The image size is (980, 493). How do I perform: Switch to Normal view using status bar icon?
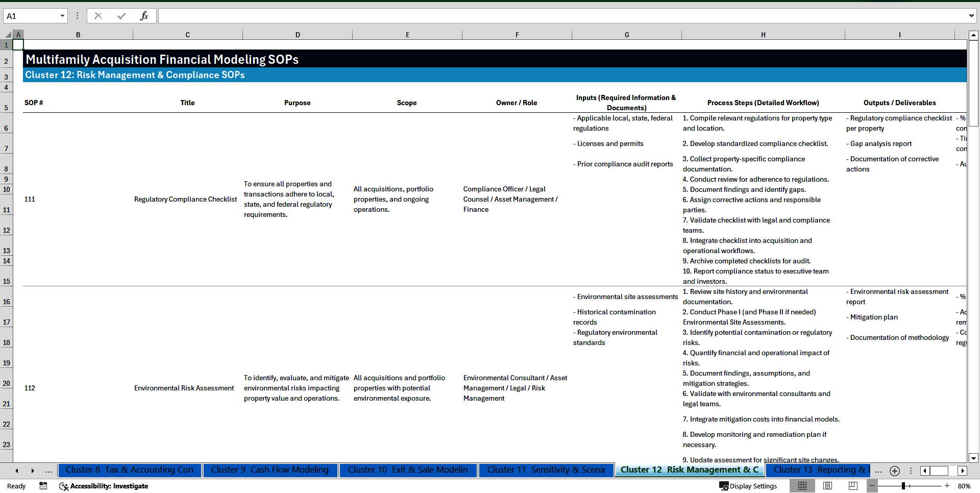(802, 486)
